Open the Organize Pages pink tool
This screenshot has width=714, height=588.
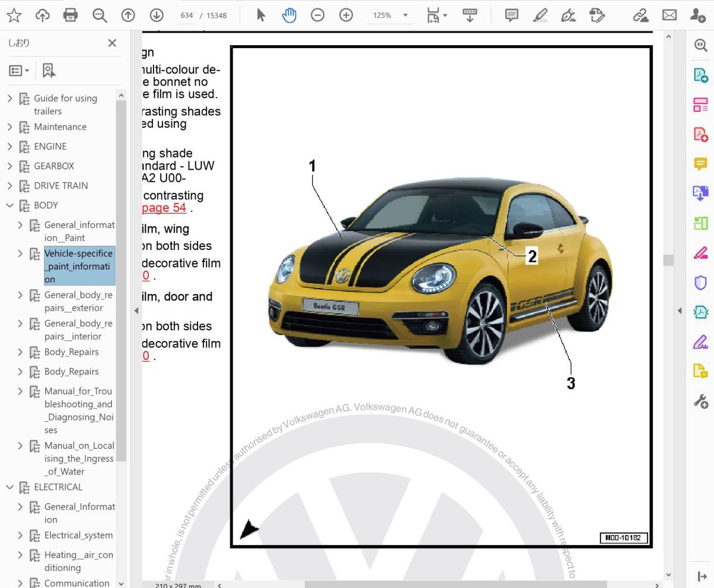[x=700, y=105]
